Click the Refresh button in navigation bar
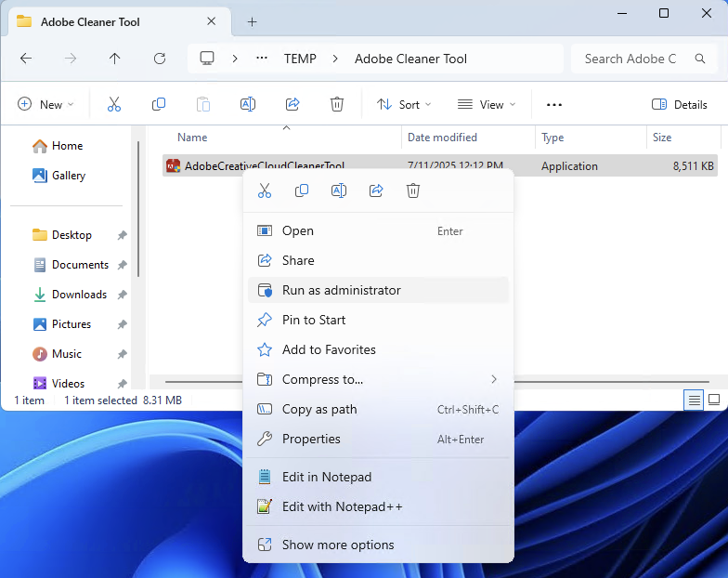728x578 pixels. (x=160, y=59)
